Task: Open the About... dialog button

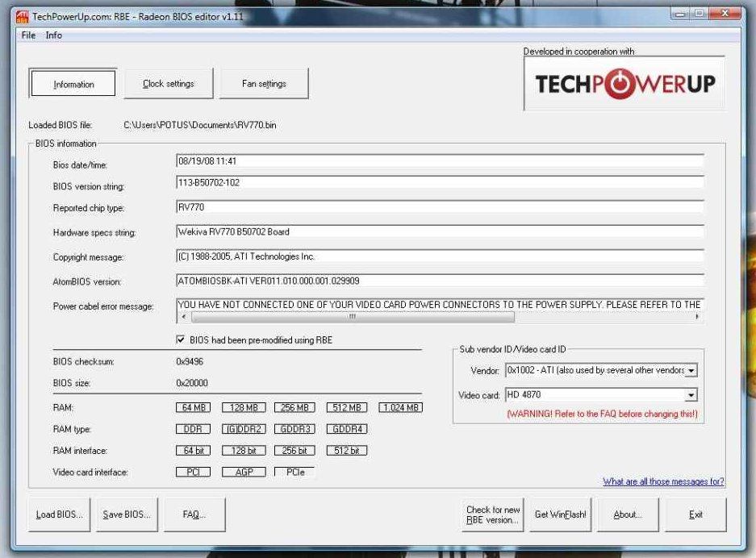Action: pyautogui.click(x=628, y=514)
